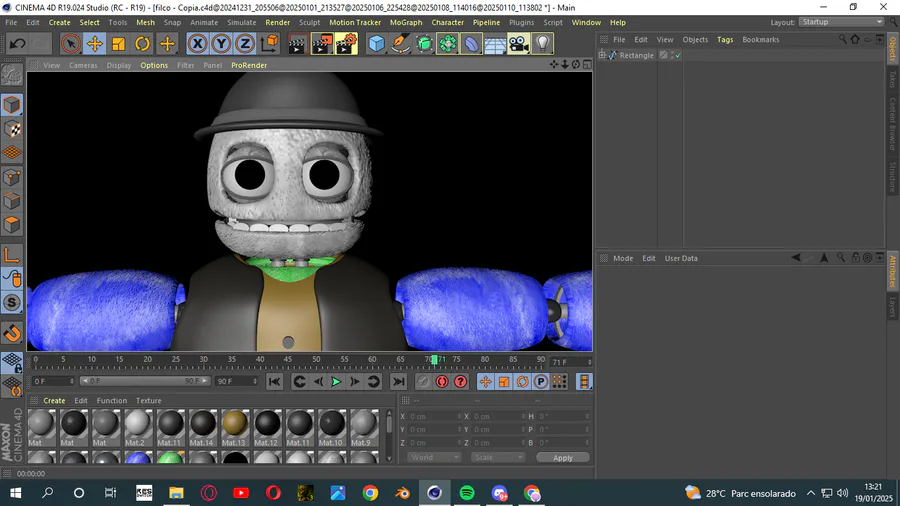Step to the next frame

[355, 382]
